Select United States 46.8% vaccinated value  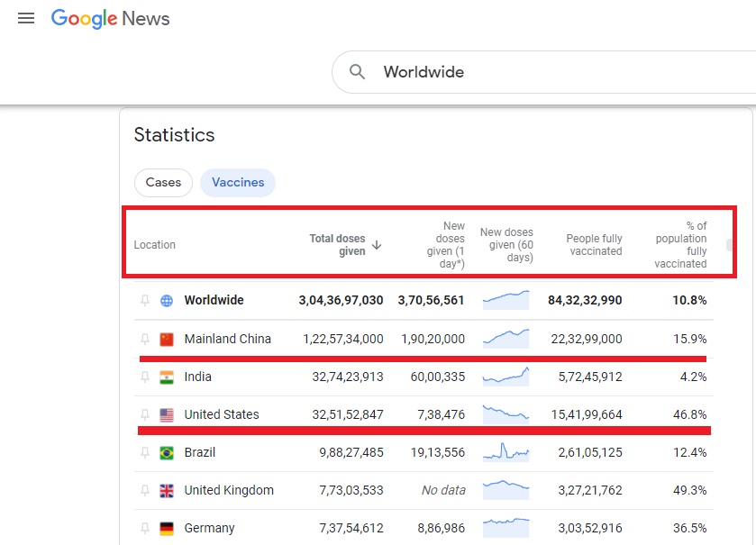coord(690,414)
